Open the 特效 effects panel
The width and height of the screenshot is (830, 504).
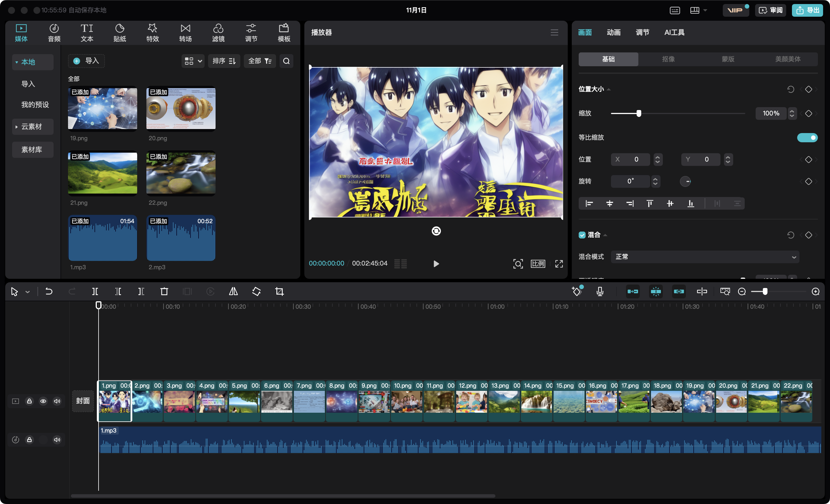click(152, 33)
